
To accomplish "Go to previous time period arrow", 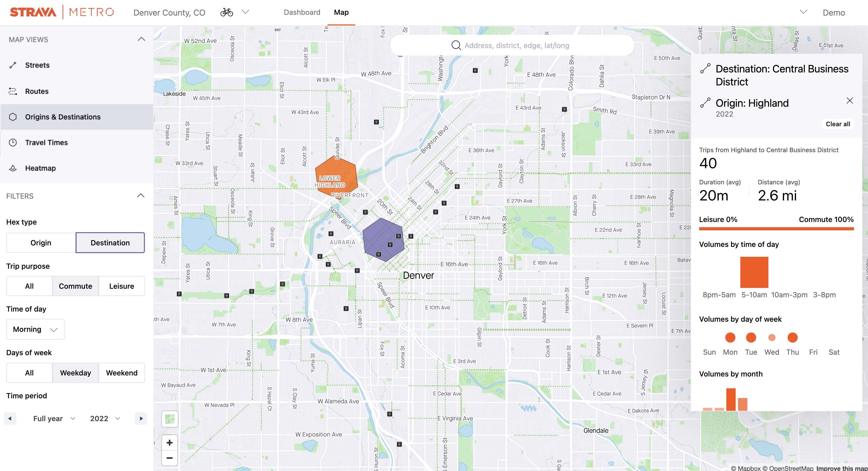I will click(x=10, y=419).
